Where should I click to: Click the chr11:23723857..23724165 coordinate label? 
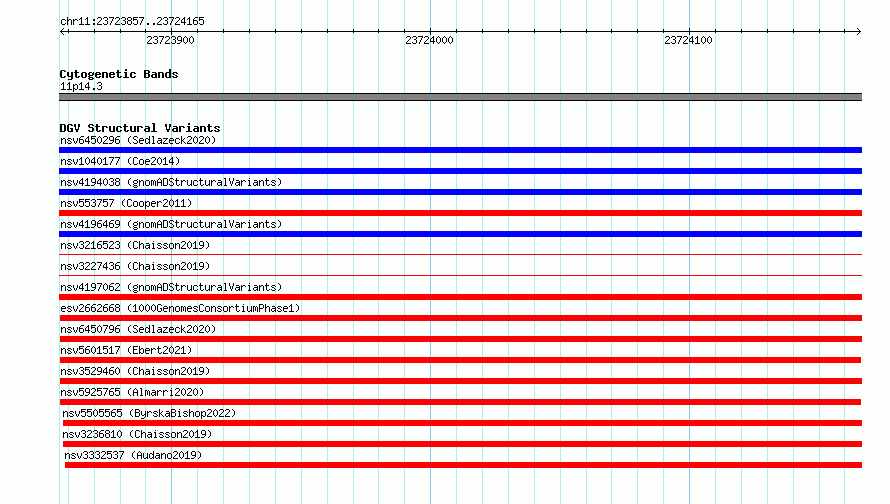click(x=132, y=22)
